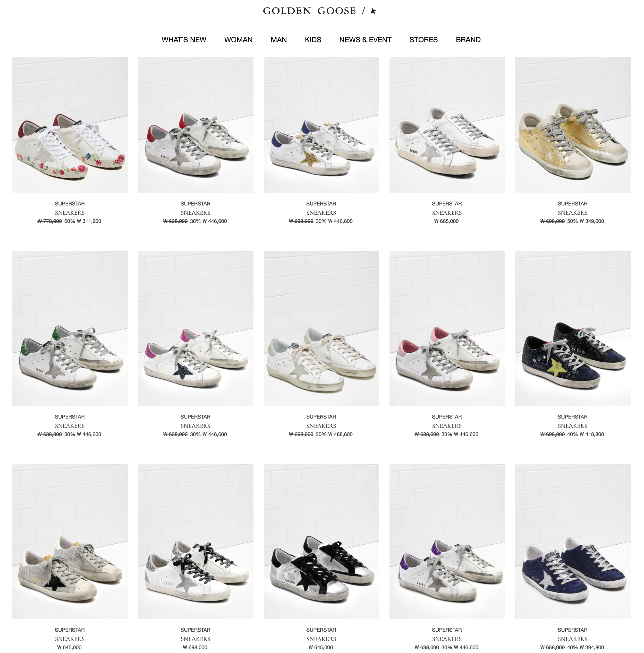The width and height of the screenshot is (644, 653).
Task: Open the KIDS category
Action: tap(313, 40)
